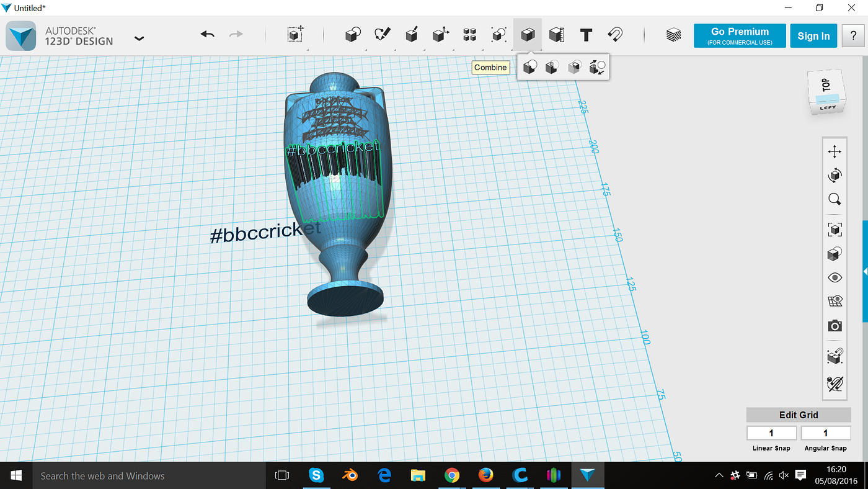Open the Action Center notifications icon
The width and height of the screenshot is (868, 489).
tap(800, 476)
